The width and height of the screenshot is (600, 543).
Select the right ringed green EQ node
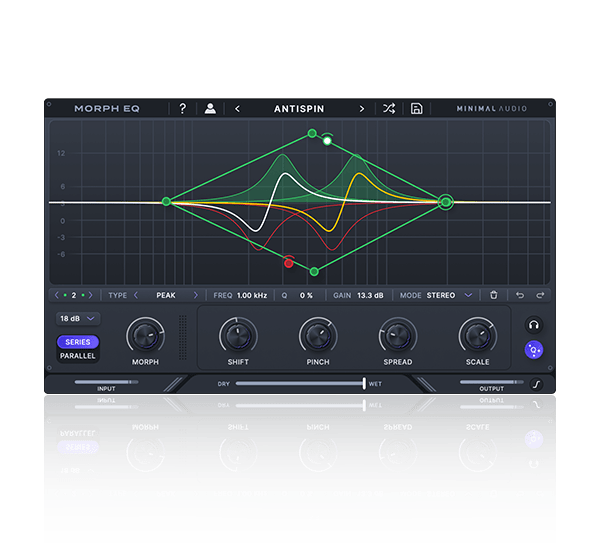pyautogui.click(x=446, y=202)
